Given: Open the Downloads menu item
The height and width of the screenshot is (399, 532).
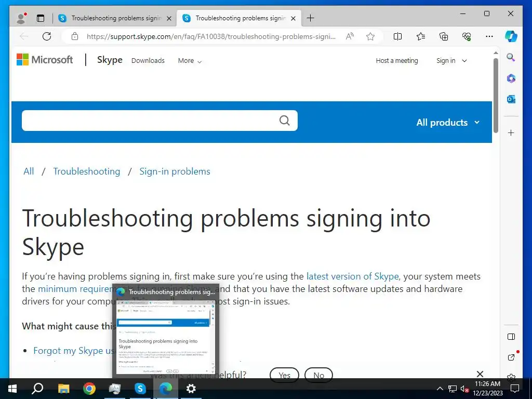Looking at the screenshot, I should pyautogui.click(x=148, y=60).
